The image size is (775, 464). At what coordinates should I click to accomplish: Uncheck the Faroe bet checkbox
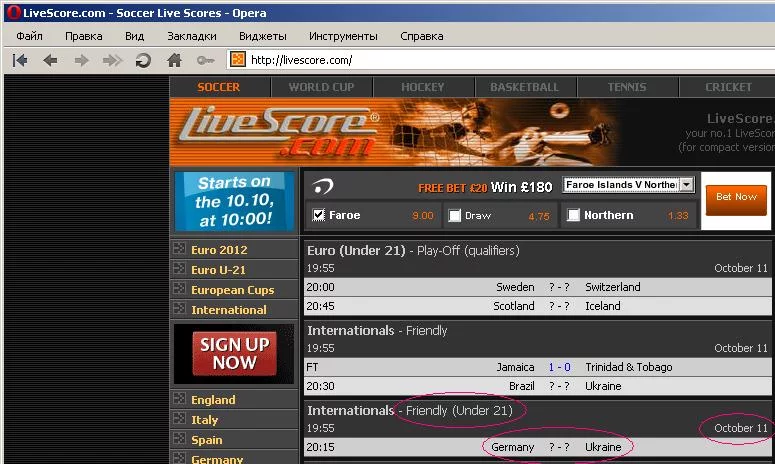pos(319,215)
